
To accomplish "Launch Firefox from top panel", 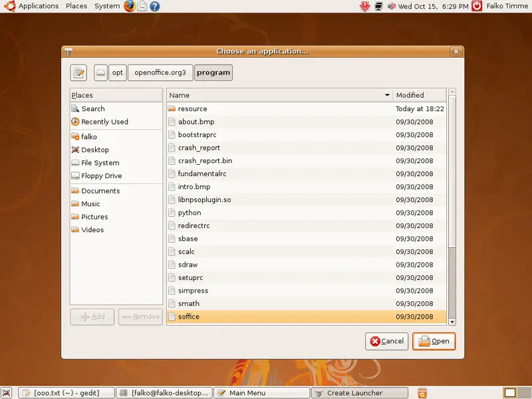I will pyautogui.click(x=130, y=6).
